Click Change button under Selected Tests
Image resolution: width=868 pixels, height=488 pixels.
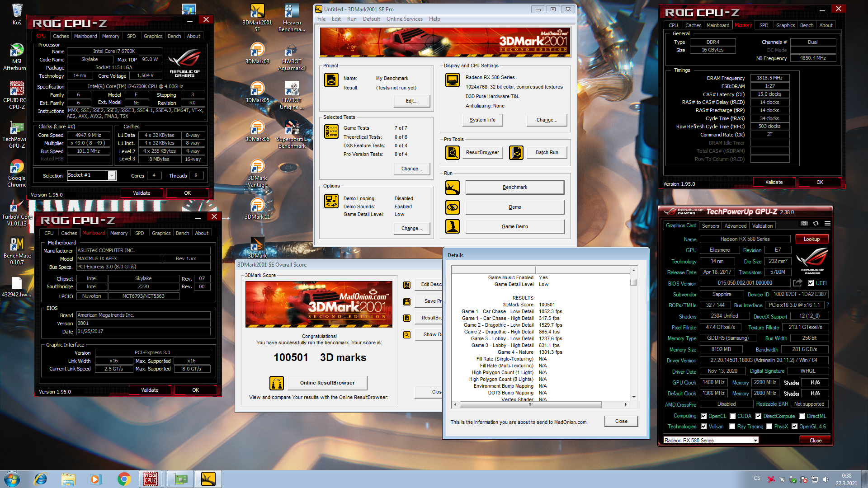click(411, 169)
